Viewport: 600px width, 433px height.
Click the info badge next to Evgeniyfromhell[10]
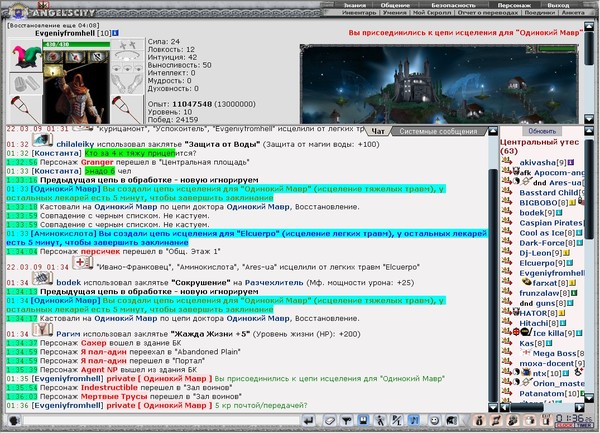115,33
